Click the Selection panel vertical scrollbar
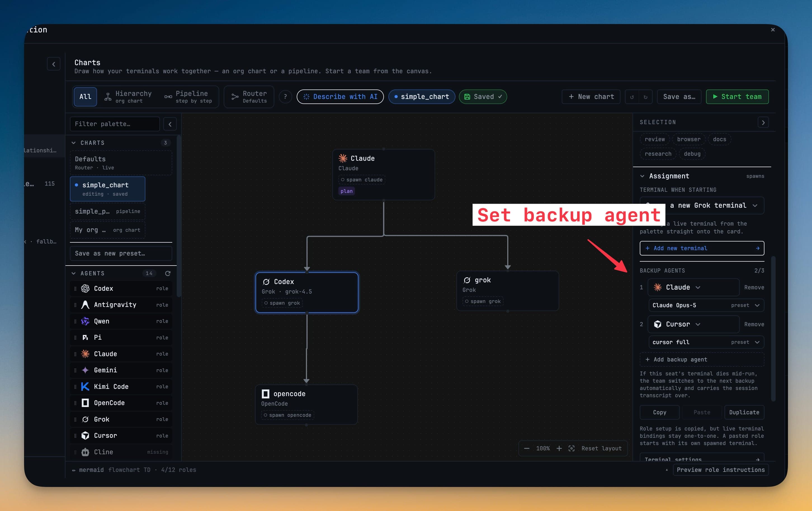The height and width of the screenshot is (511, 812). pos(773,329)
